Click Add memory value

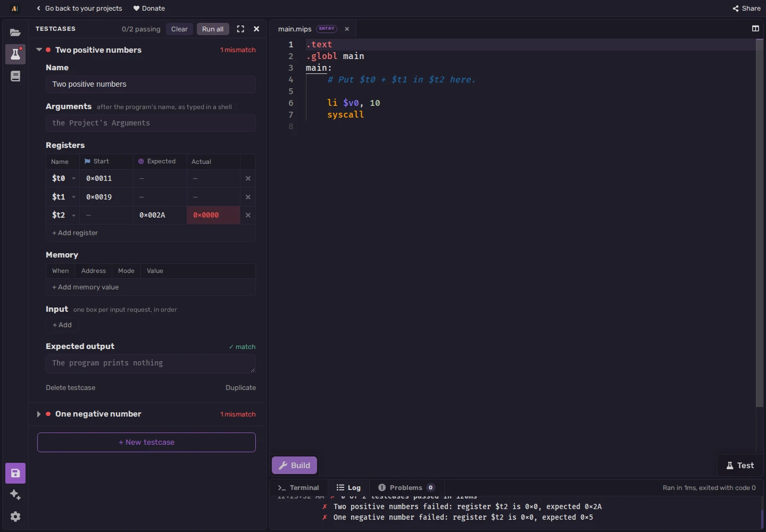[x=86, y=287]
